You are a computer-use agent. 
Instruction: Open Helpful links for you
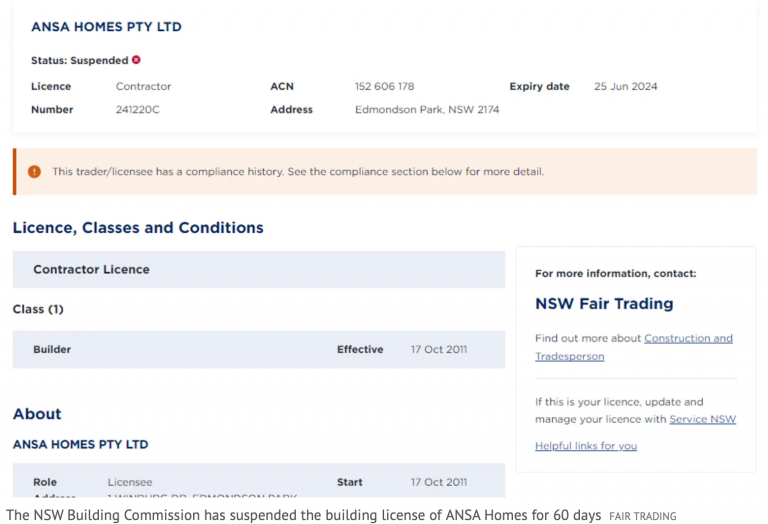pyautogui.click(x=585, y=446)
